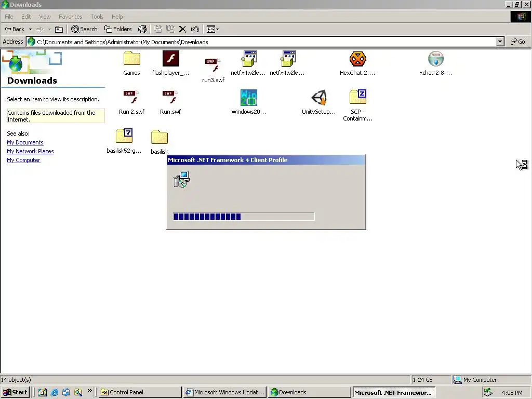Open the Forward history dropdown arrow
The image size is (532, 399).
pos(49,29)
